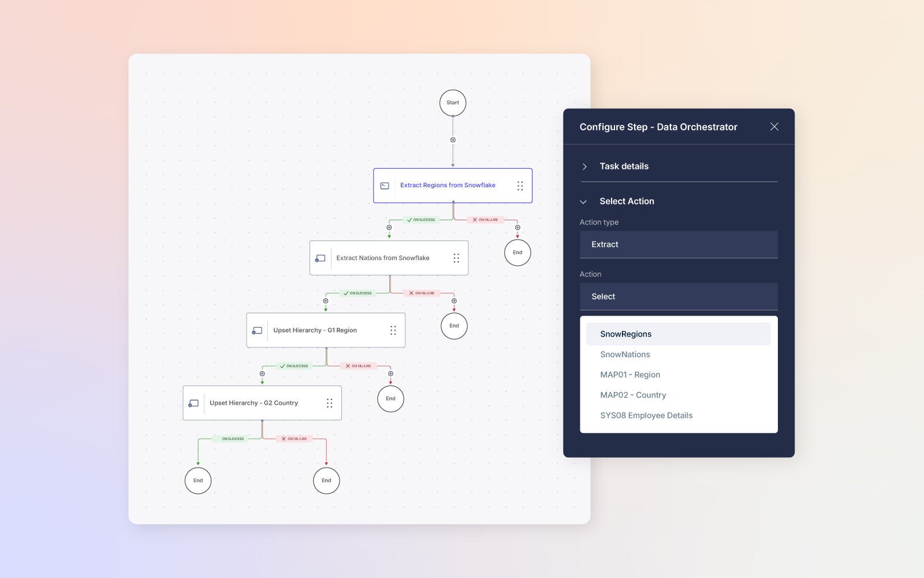Open the Action dropdown labeled Select

pos(679,297)
